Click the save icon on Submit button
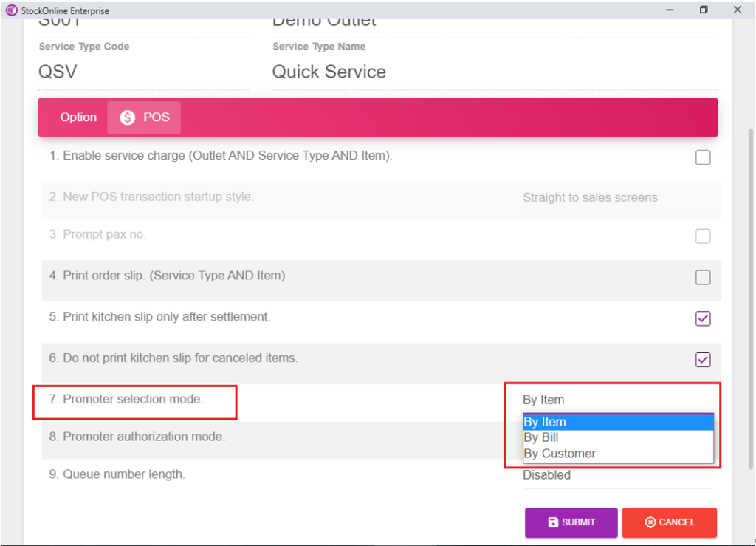 point(553,522)
